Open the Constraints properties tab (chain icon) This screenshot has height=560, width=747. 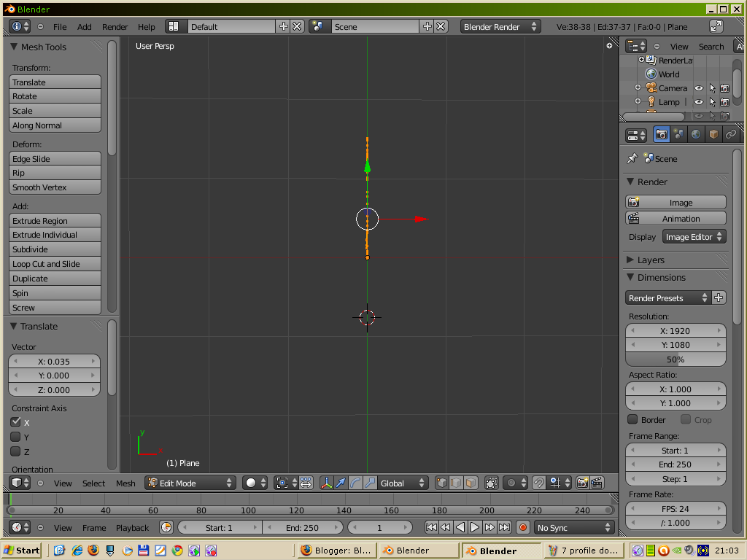point(730,134)
